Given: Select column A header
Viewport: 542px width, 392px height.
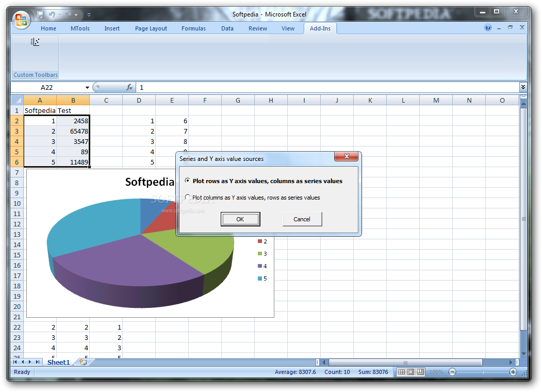Looking at the screenshot, I should click(x=40, y=100).
